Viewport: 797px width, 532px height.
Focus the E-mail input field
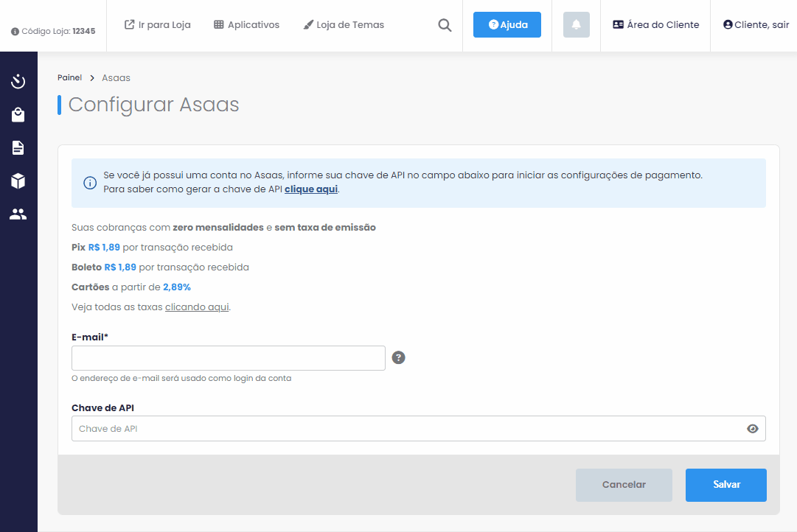click(x=229, y=358)
